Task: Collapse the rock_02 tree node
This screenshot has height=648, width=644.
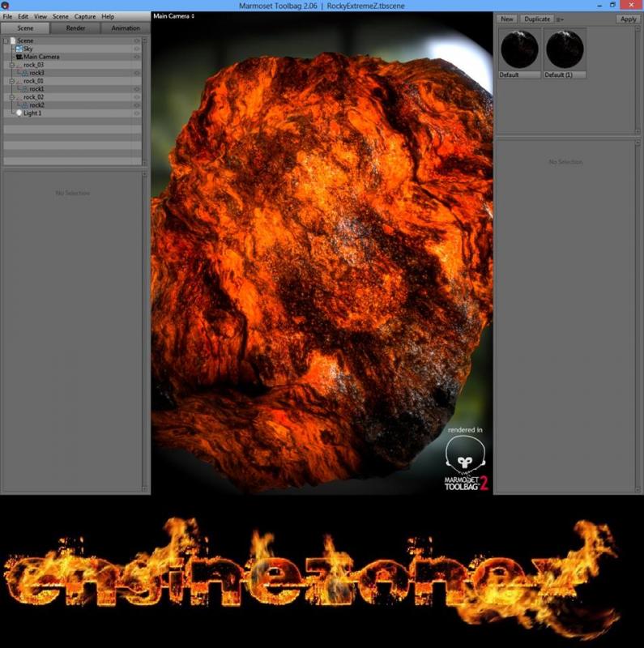Action: tap(11, 97)
